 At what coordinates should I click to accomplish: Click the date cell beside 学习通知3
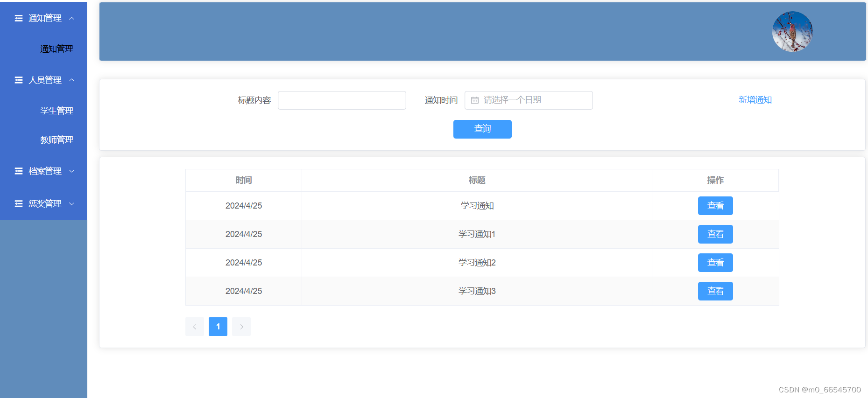point(244,291)
